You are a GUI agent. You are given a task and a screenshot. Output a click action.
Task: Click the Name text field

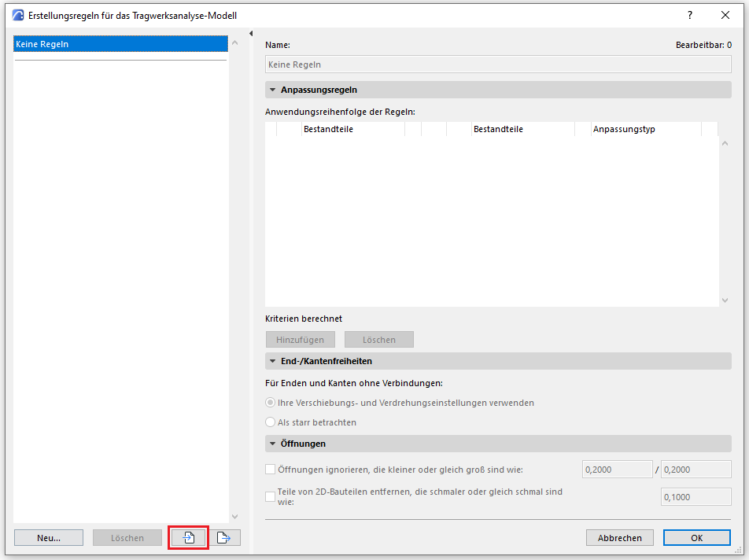pos(498,64)
